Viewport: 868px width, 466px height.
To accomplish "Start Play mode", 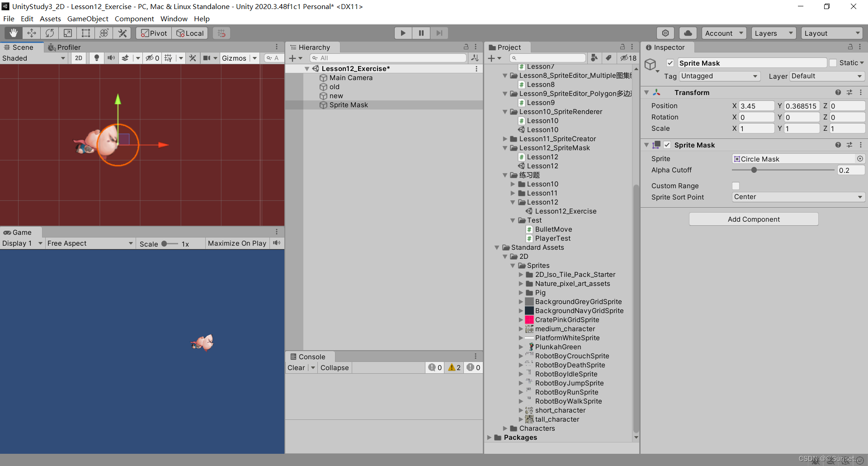I will tap(403, 33).
